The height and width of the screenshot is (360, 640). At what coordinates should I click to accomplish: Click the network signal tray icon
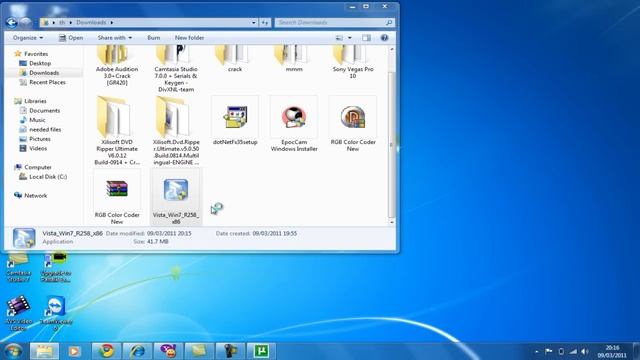click(573, 351)
